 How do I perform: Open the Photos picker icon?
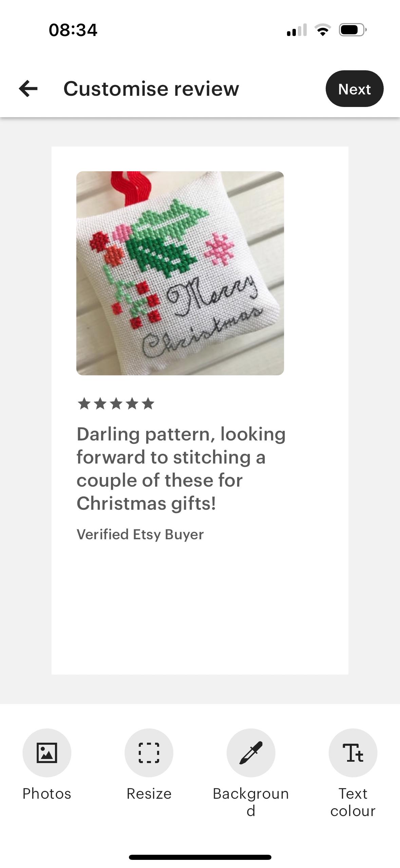coord(47,753)
